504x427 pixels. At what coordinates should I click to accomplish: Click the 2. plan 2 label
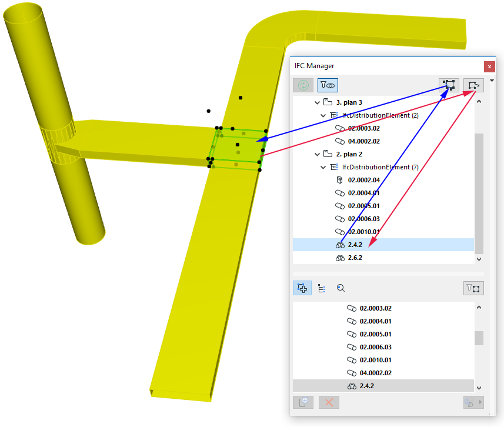tap(349, 154)
